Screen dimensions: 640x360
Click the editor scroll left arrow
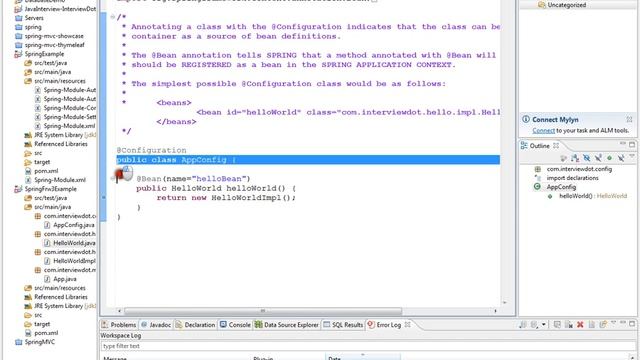pos(119,311)
